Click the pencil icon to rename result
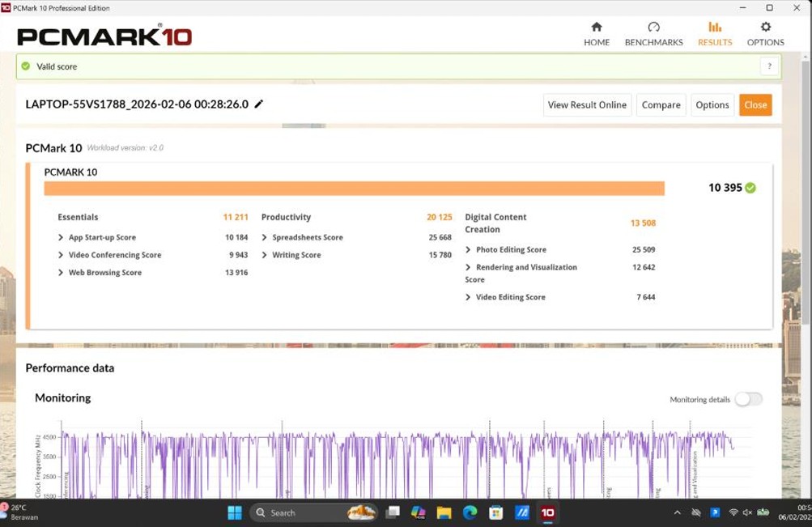Viewport: 812px width, 527px height. pos(259,104)
